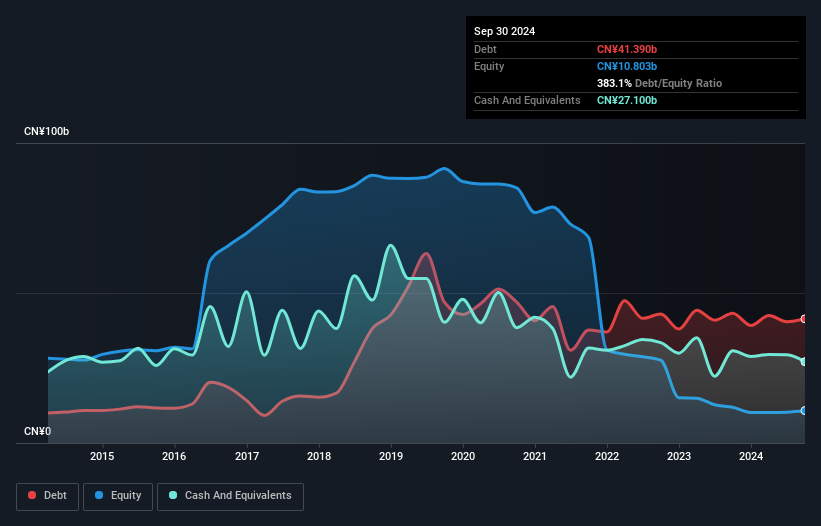This screenshot has height=526, width=821.
Task: Click the red Debt end-point marker
Action: coord(804,319)
